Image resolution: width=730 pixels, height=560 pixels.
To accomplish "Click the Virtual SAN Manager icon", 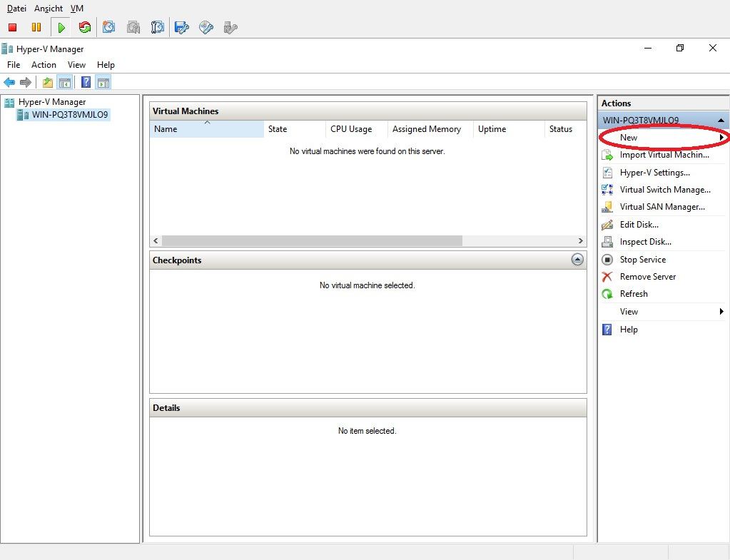I will tap(607, 207).
